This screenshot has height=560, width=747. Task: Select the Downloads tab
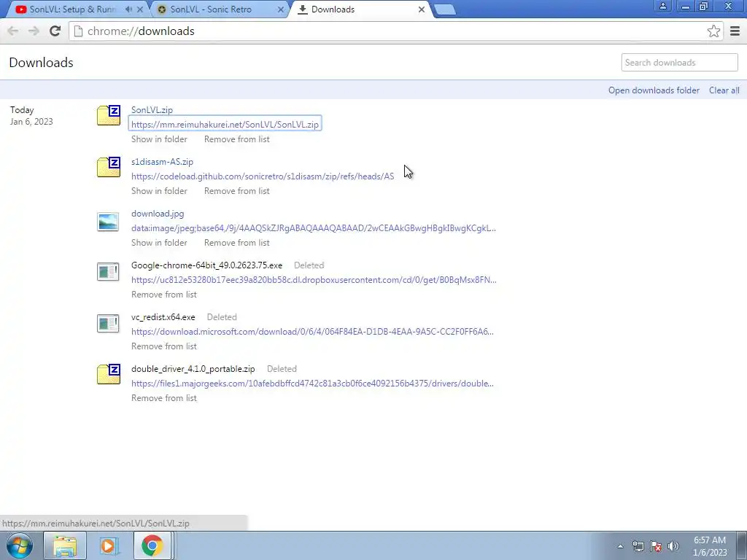pyautogui.click(x=333, y=9)
